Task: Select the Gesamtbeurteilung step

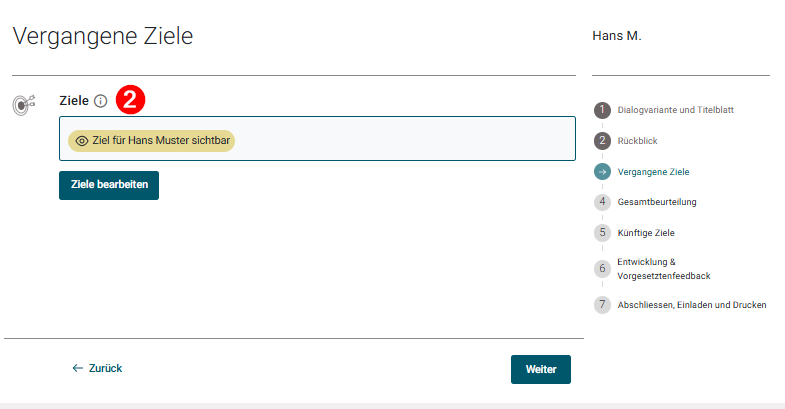Action: click(x=657, y=202)
